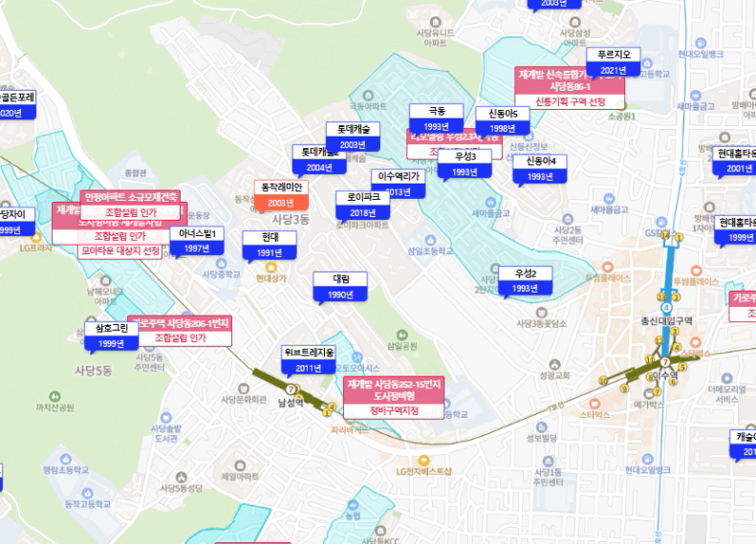Viewport: 756px width, 544px height.
Task: Click the 이수역 line 7 station icon
Action: (665, 362)
